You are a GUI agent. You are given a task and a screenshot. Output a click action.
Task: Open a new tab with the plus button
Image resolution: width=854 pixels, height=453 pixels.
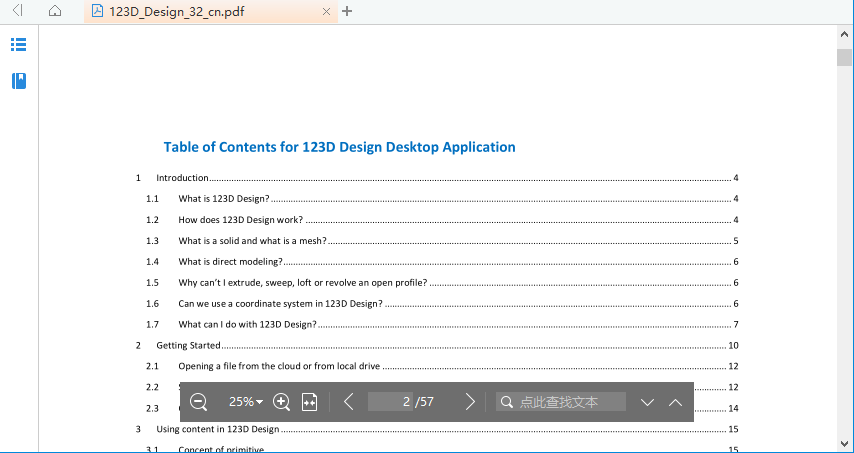pyautogui.click(x=347, y=11)
